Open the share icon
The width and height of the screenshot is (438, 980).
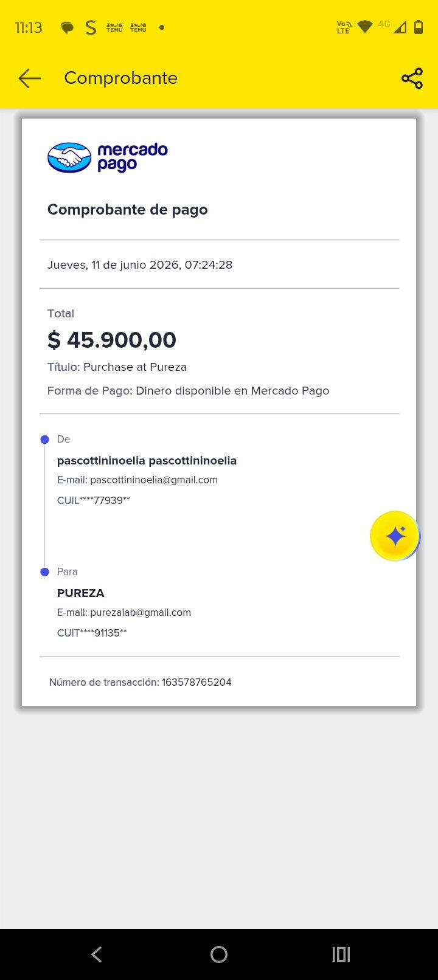(x=412, y=78)
